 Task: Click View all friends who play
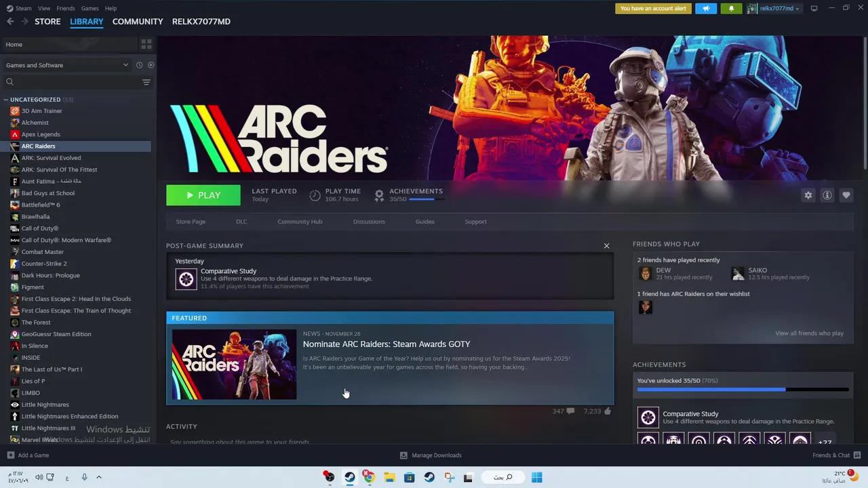click(809, 333)
